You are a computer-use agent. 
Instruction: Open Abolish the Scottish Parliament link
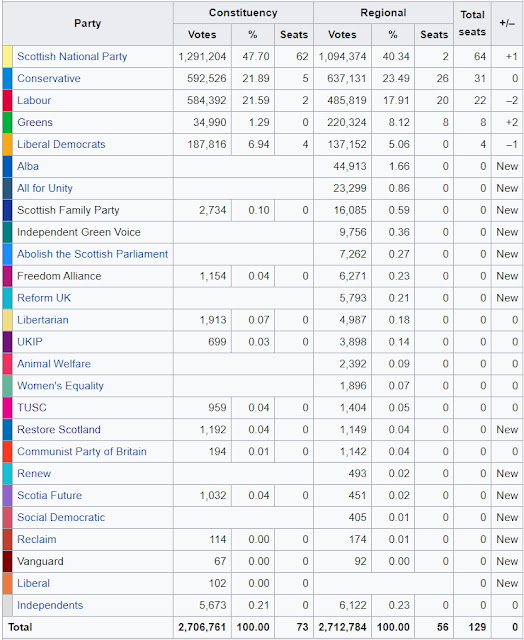[x=92, y=254]
